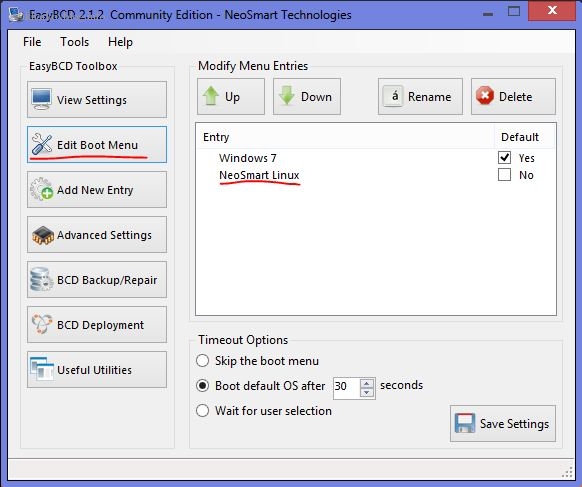Click the BCD Deployment icon
The width and height of the screenshot is (582, 487).
click(42, 324)
